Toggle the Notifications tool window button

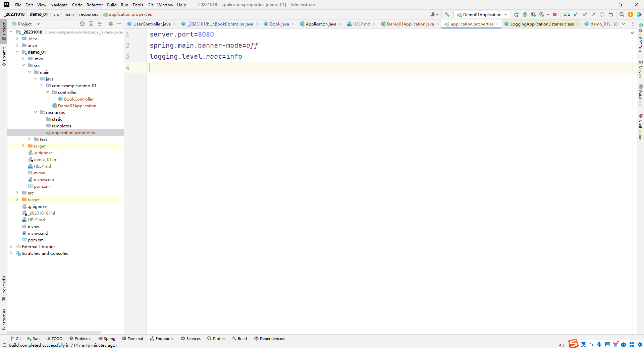(640, 128)
